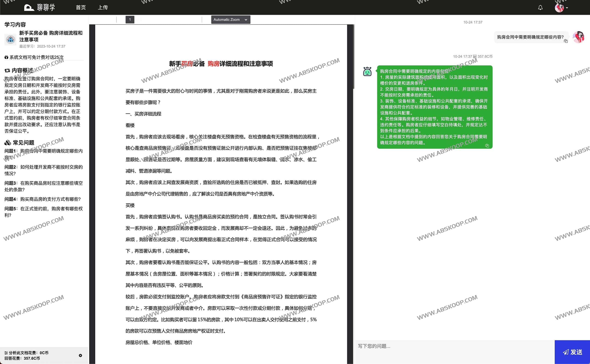Screen dimensions: 590x364
Task: Click the 内容概述 section icon
Action: [7, 70]
